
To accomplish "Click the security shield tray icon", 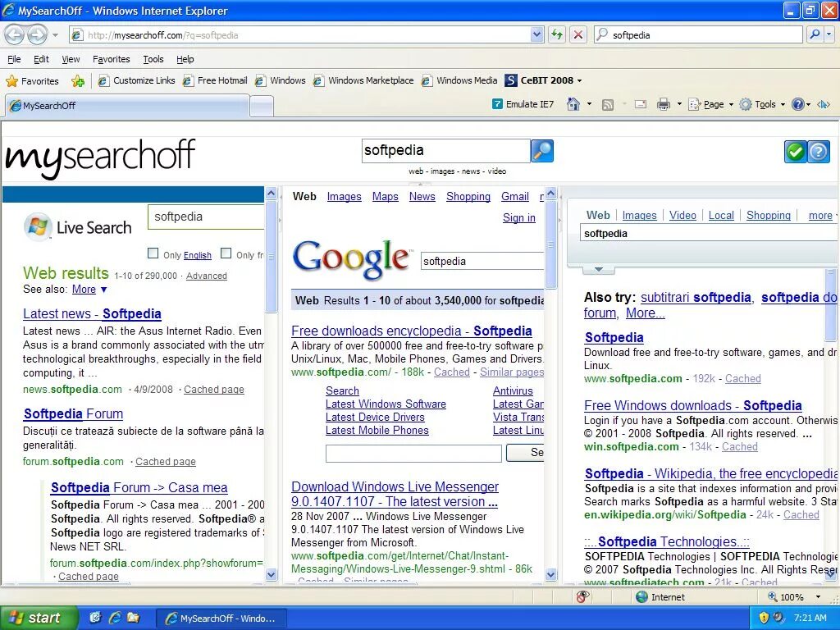I will click(764, 618).
